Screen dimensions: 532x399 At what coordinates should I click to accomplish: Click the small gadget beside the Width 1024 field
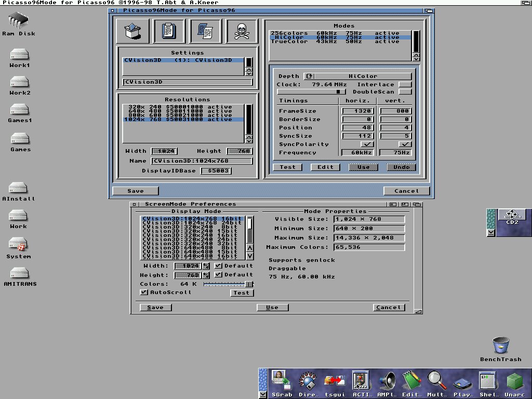click(206, 266)
